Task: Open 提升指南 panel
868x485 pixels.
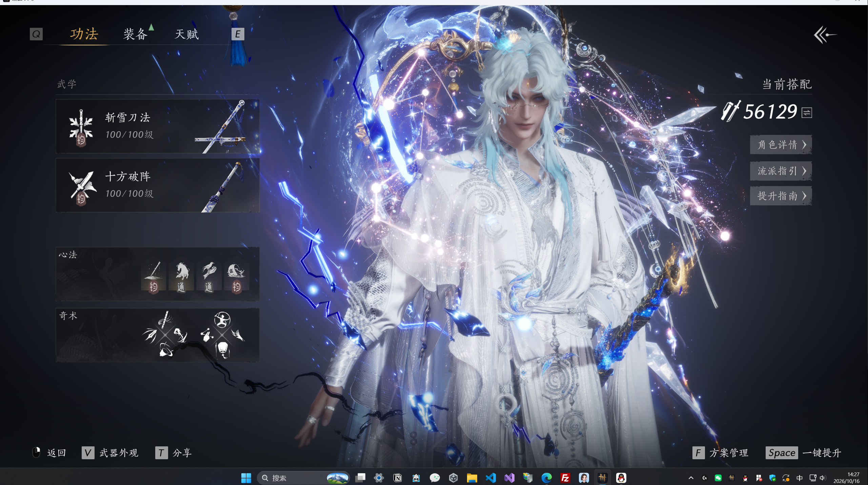Action: (781, 196)
